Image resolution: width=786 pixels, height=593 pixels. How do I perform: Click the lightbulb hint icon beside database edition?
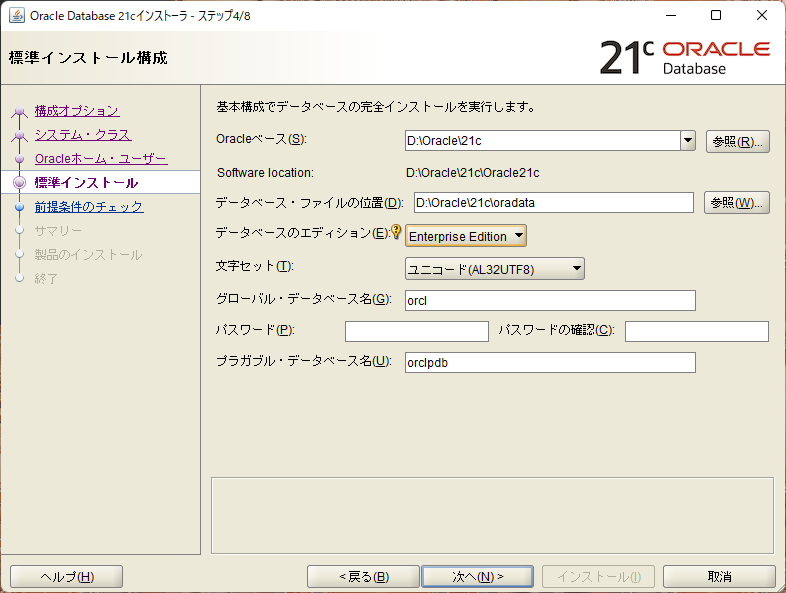396,232
